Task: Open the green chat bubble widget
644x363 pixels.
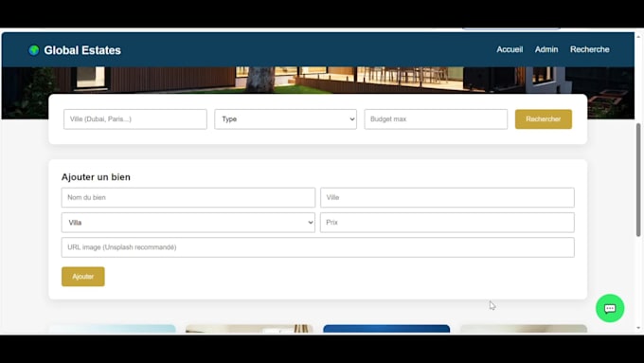Action: [610, 308]
